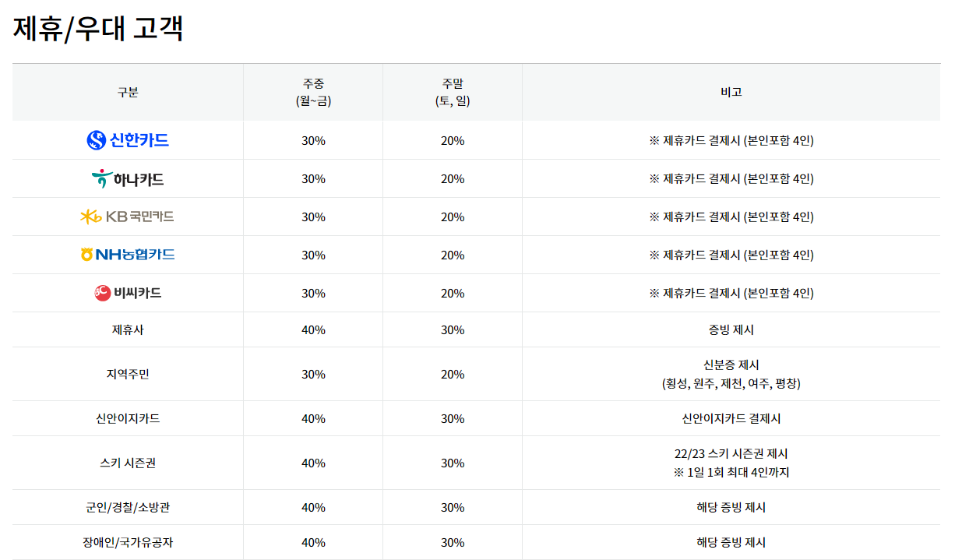Select the 신안이지카드 row label

[x=128, y=418]
